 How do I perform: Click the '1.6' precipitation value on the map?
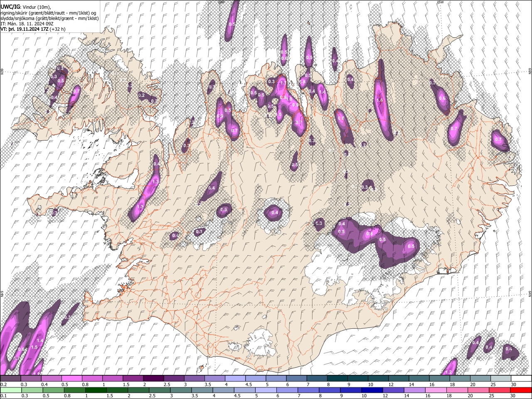[x=379, y=101]
